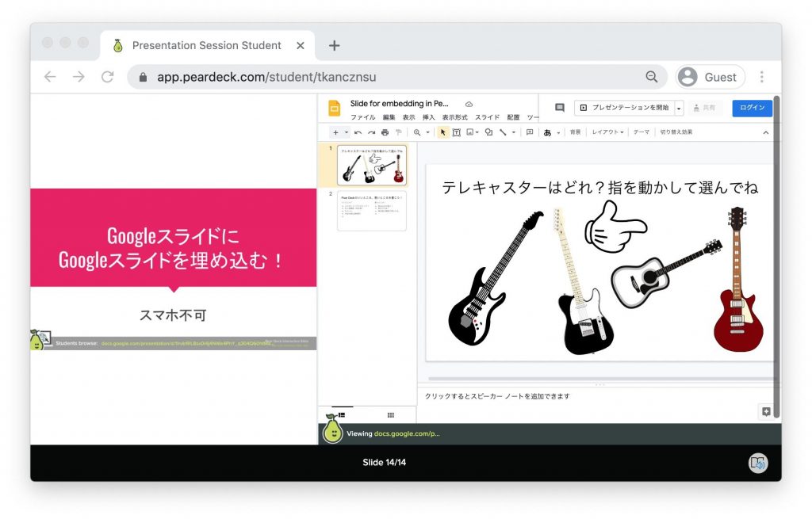Screen dimensions: 812x519
Task: Select the cursor arrow tool
Action: point(443,132)
